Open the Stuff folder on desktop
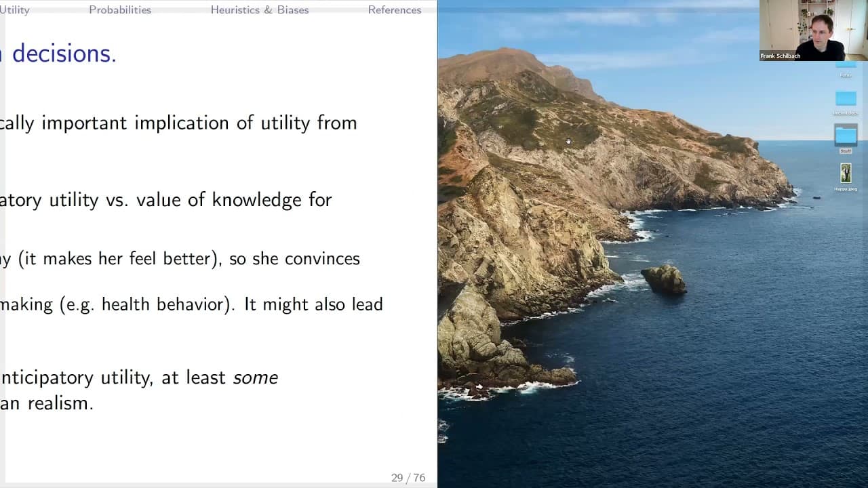Viewport: 868px width, 488px height. point(846,135)
